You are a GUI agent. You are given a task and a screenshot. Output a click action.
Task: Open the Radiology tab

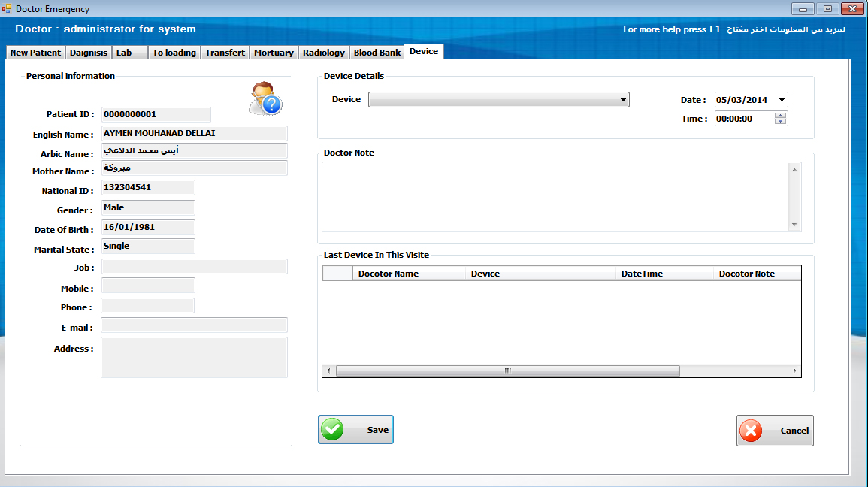(x=323, y=53)
